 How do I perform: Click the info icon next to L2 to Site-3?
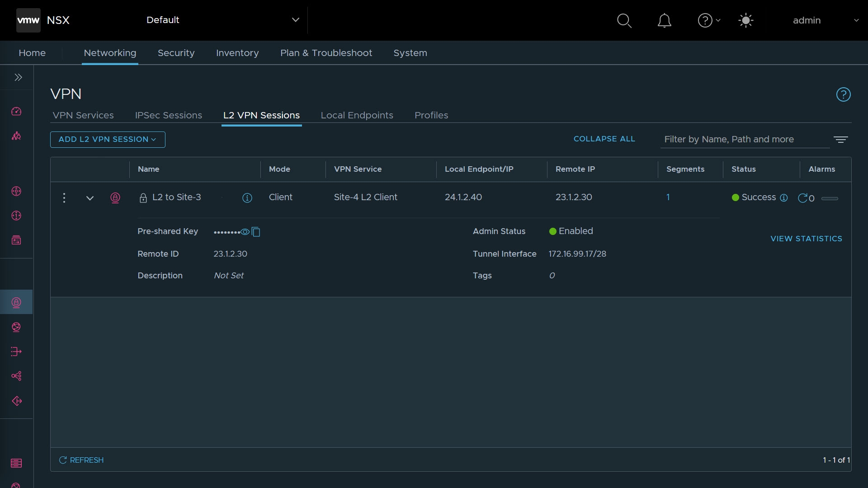(x=247, y=197)
